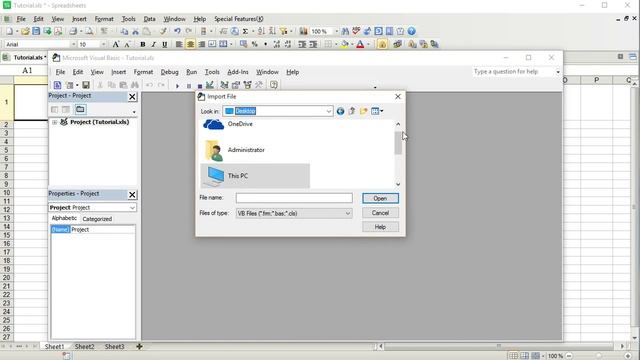Expand the Type a question for help dropdown
Viewport: 640px width, 360px height.
(558, 72)
